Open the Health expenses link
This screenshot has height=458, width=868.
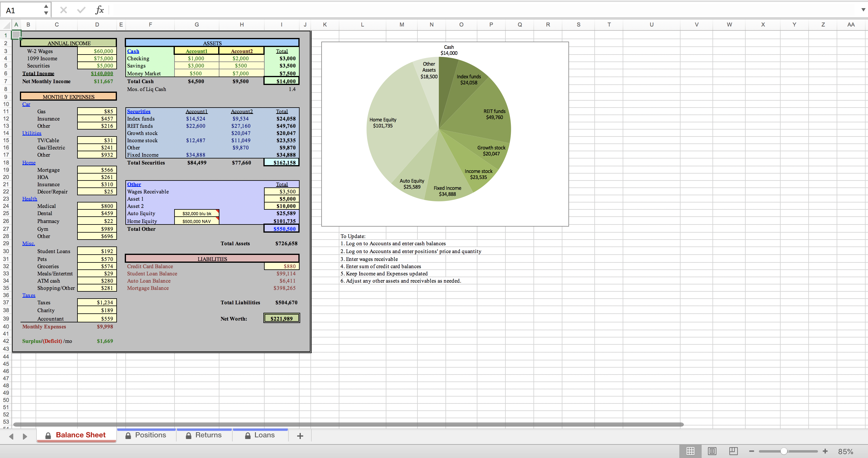(x=30, y=199)
